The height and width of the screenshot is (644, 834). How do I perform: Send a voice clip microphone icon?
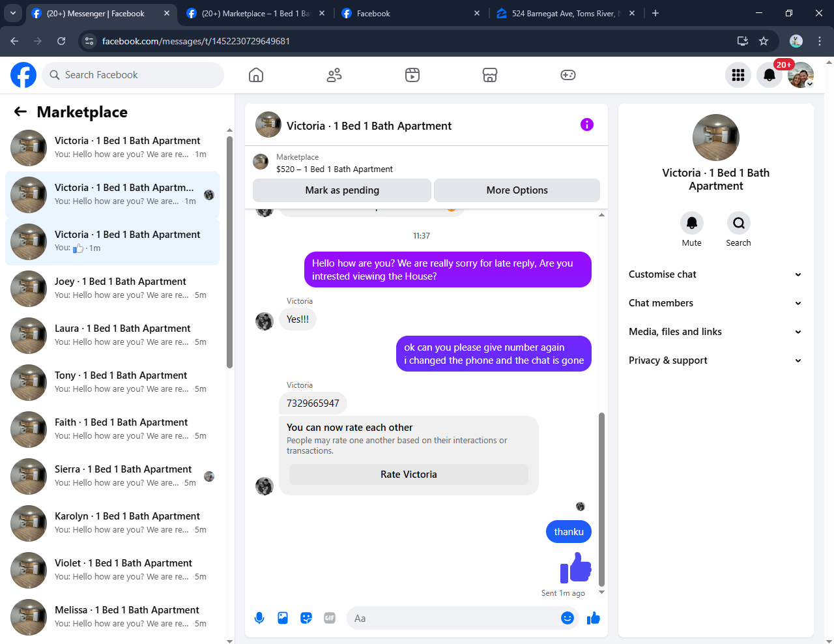click(x=259, y=618)
